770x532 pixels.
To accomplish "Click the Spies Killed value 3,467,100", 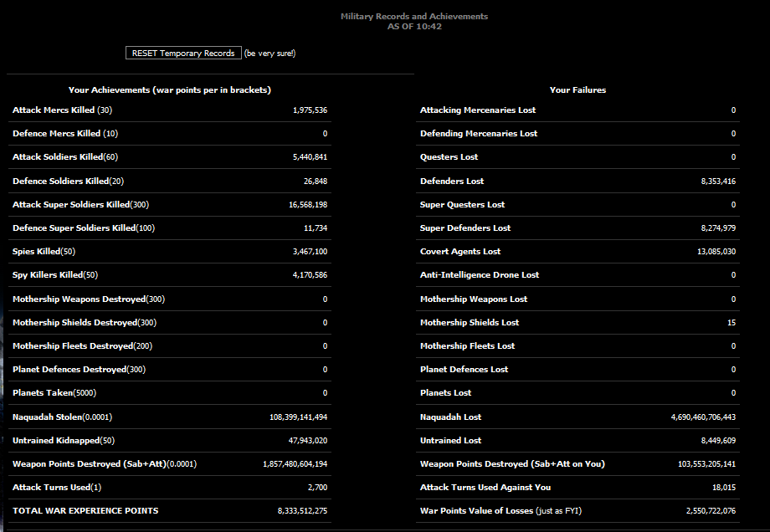I will [310, 252].
